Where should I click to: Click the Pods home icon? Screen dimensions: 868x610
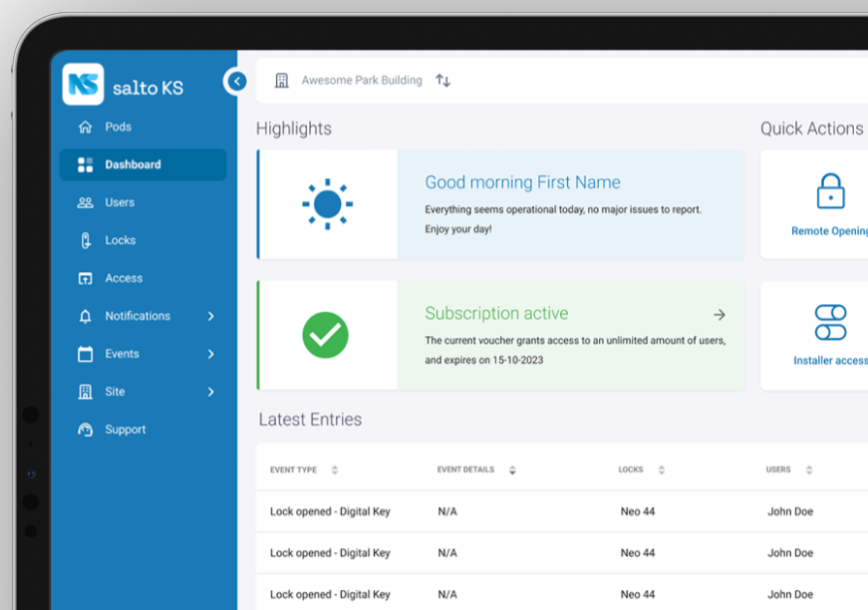click(86, 127)
